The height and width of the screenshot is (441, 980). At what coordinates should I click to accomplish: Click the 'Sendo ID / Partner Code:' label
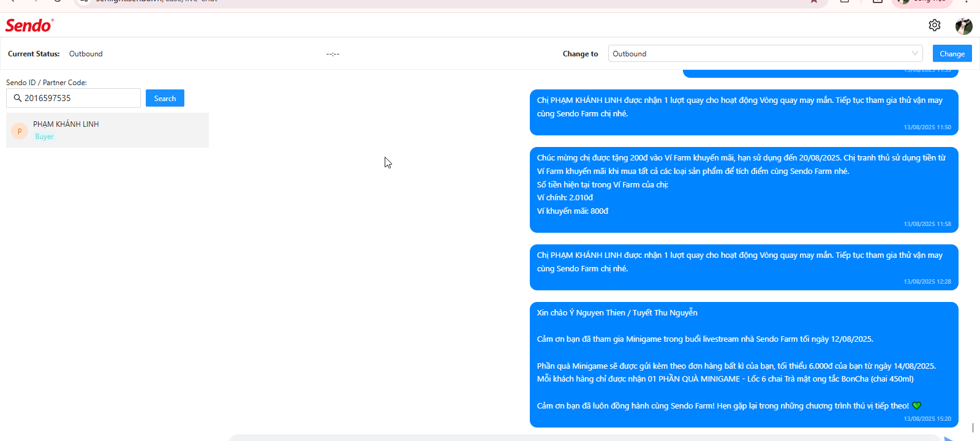[x=47, y=83]
